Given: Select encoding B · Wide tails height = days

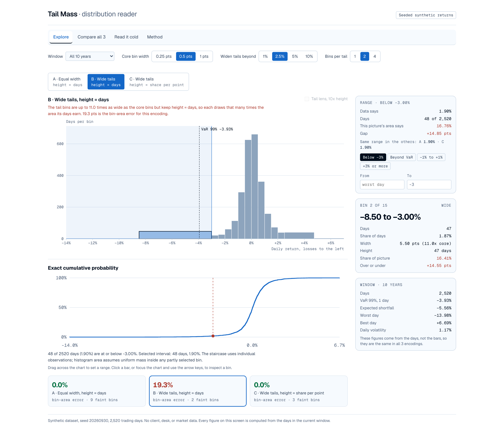Looking at the screenshot, I should click(x=106, y=82).
